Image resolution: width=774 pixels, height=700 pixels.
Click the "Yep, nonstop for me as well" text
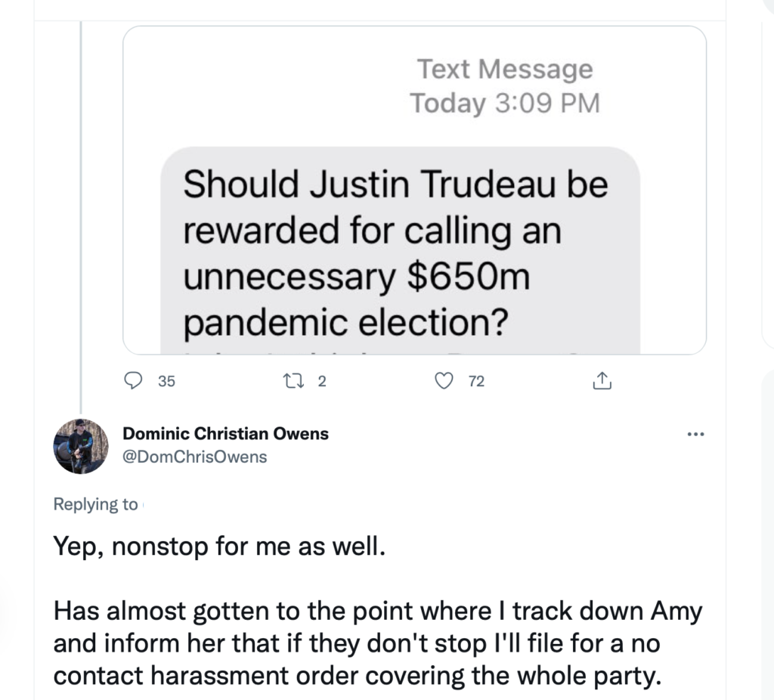(219, 546)
